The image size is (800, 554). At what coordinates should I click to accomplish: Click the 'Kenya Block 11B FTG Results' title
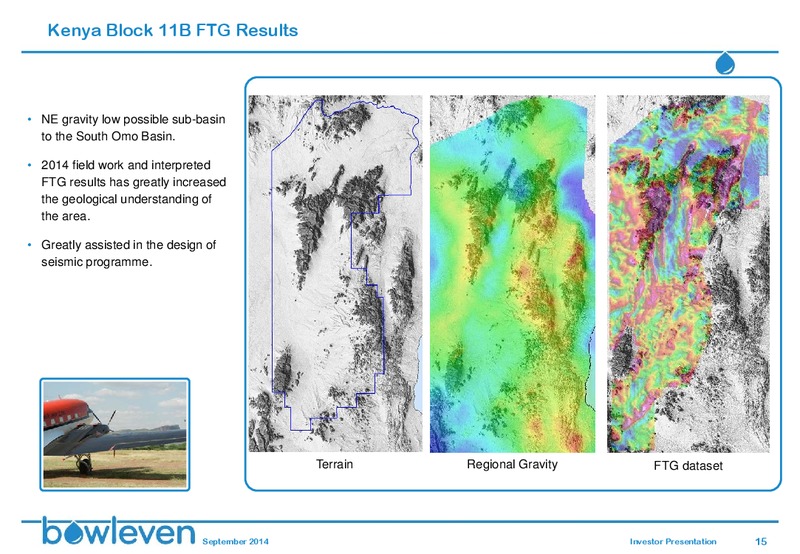point(172,30)
